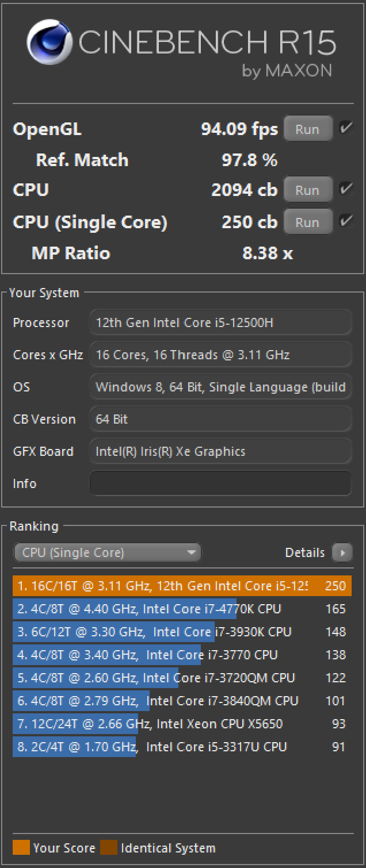
Task: Click the OS field showing Windows 8
Action: pyautogui.click(x=220, y=387)
